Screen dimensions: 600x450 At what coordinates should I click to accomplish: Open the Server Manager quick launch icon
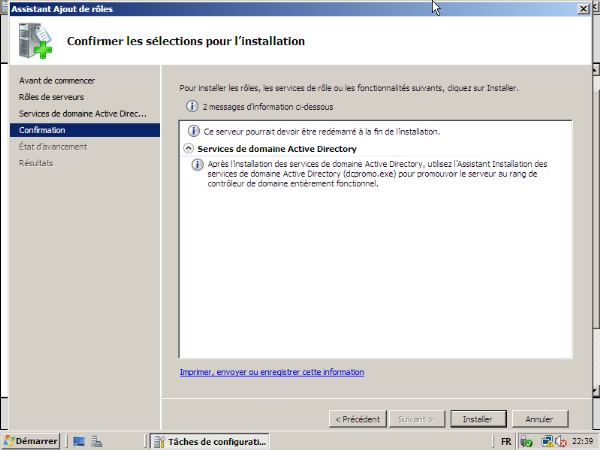(96, 441)
